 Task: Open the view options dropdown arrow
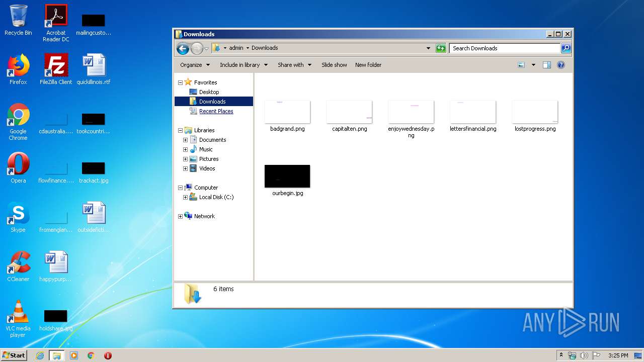(533, 65)
